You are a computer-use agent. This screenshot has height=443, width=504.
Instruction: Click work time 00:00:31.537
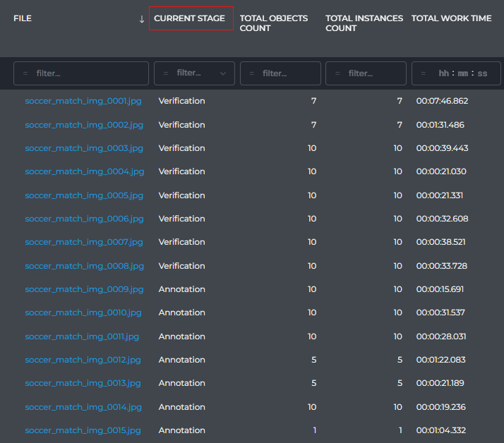tap(440, 312)
